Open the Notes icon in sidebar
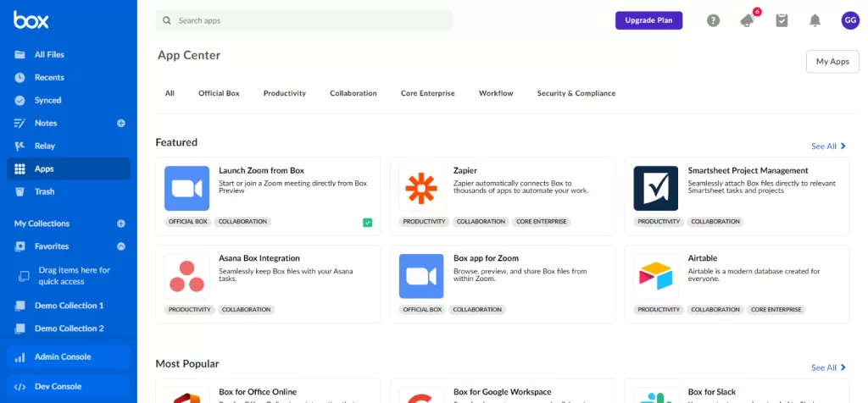This screenshot has height=403, width=868. click(20, 124)
